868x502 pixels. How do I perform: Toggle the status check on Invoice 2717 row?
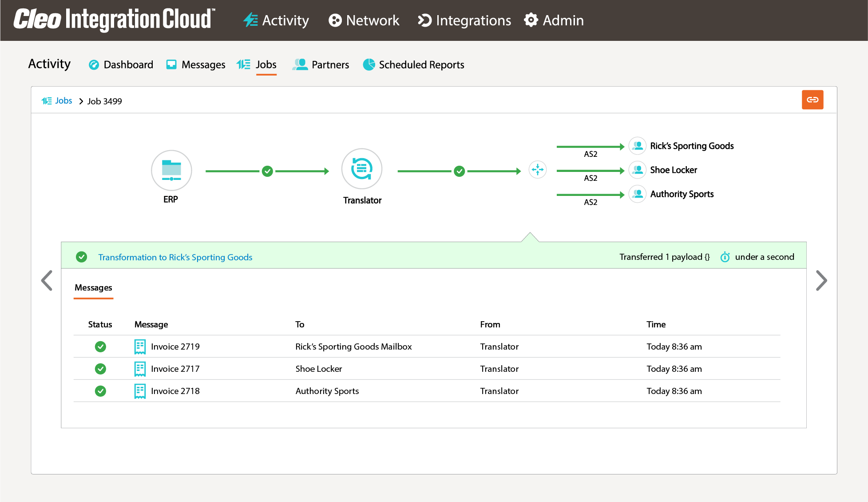(100, 369)
